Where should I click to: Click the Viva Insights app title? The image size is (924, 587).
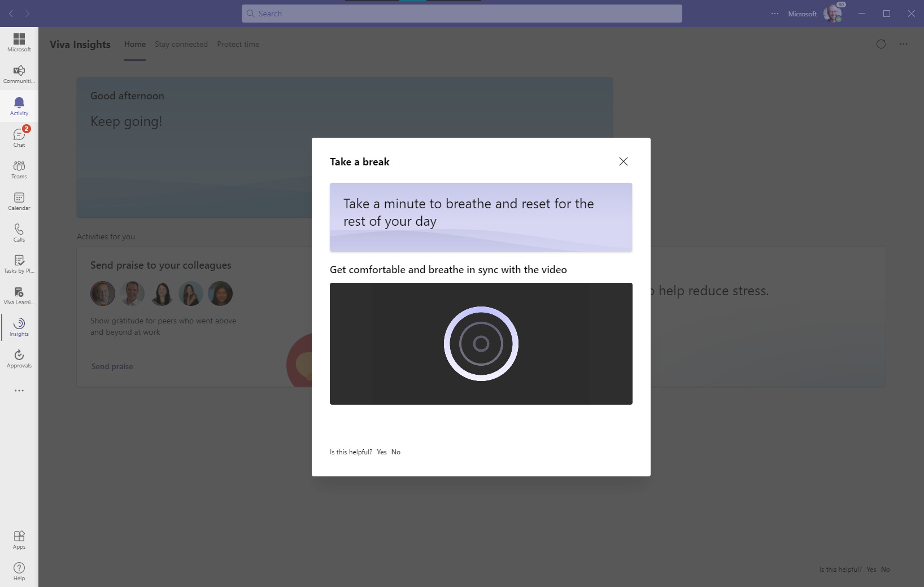tap(80, 44)
